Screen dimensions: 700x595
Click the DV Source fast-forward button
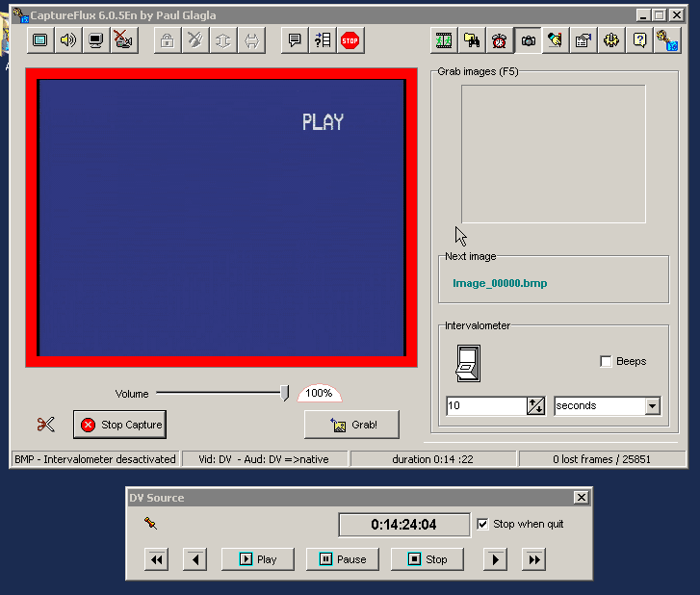point(534,559)
